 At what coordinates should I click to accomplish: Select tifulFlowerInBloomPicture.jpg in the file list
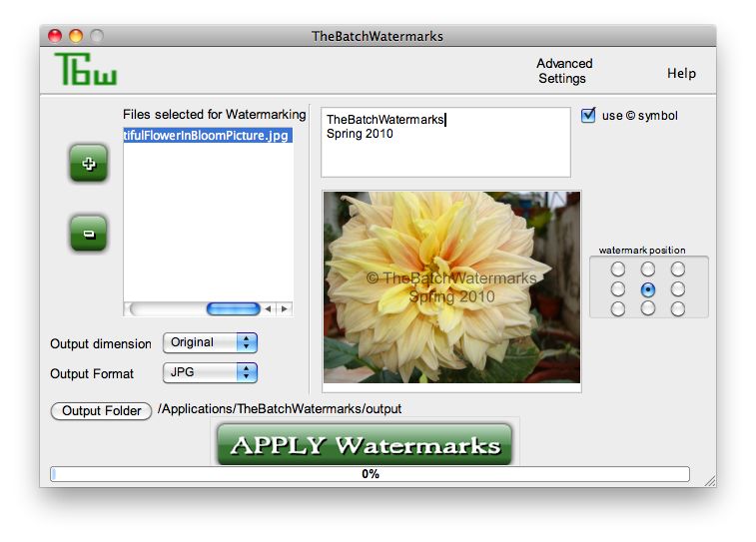tap(207, 135)
